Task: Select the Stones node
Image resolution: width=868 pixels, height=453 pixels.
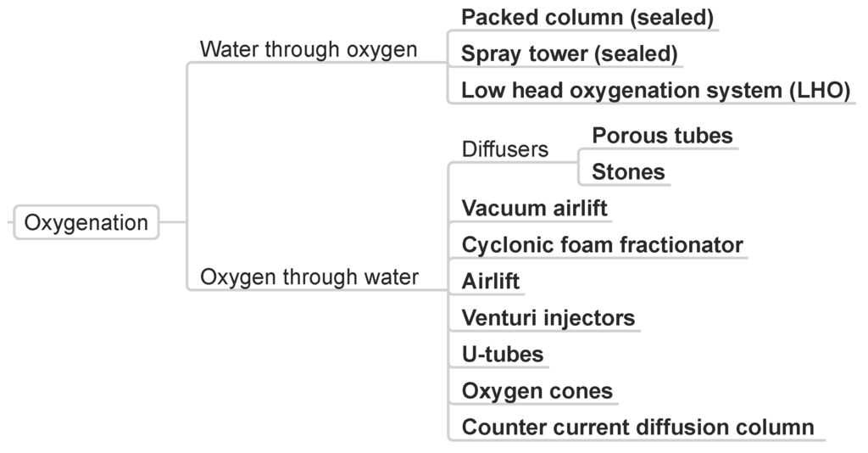Action: pos(628,172)
